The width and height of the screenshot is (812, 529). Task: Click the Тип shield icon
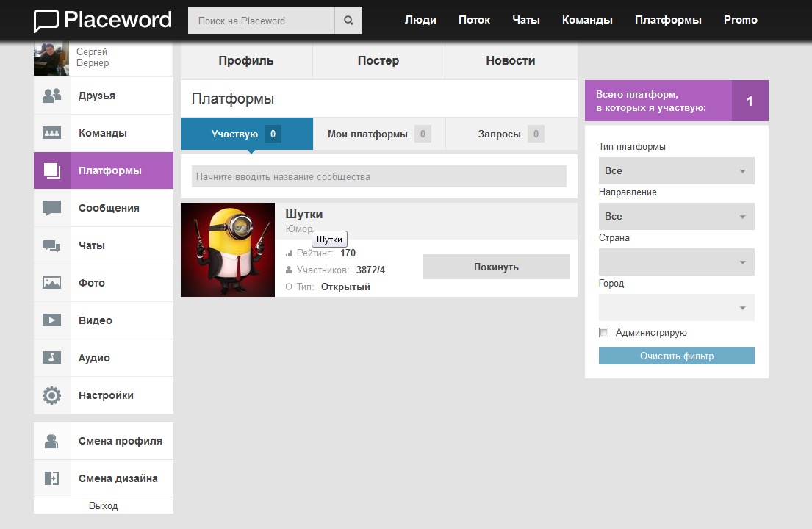click(x=289, y=287)
